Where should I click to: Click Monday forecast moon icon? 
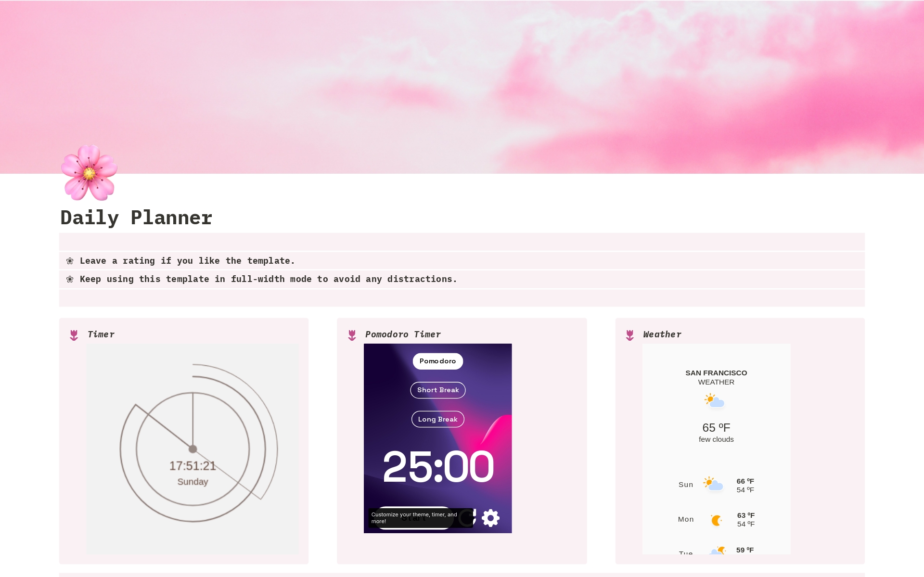[x=716, y=520]
